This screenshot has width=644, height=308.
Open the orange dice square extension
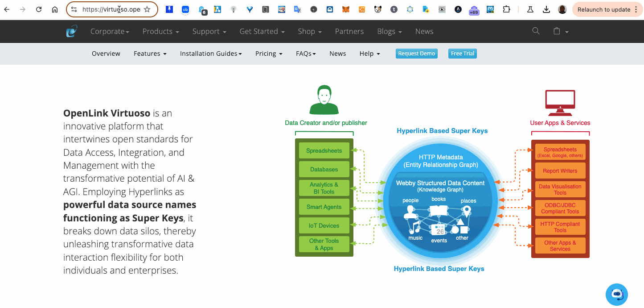click(x=362, y=9)
